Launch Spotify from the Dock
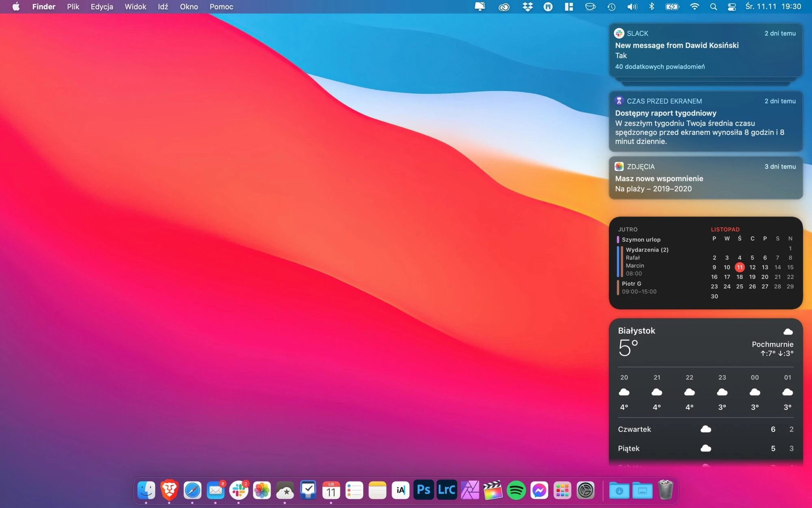 [516, 490]
